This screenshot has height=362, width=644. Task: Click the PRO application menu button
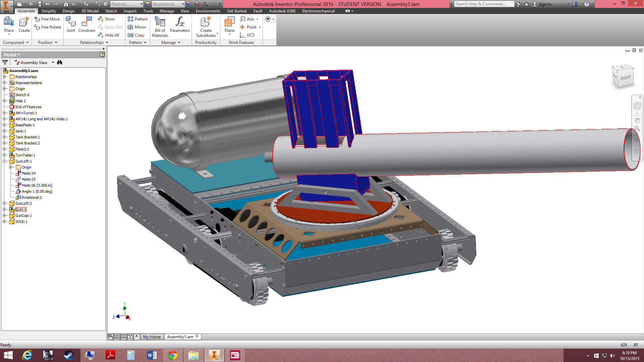[6, 6]
